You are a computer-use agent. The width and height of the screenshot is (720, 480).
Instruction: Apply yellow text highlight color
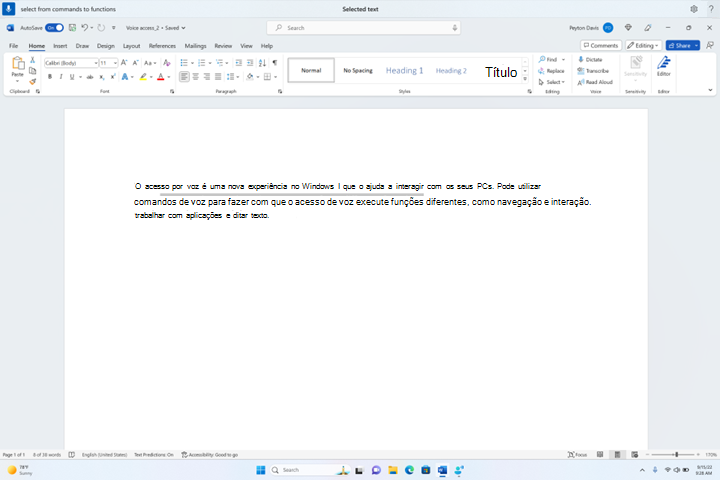tap(143, 77)
